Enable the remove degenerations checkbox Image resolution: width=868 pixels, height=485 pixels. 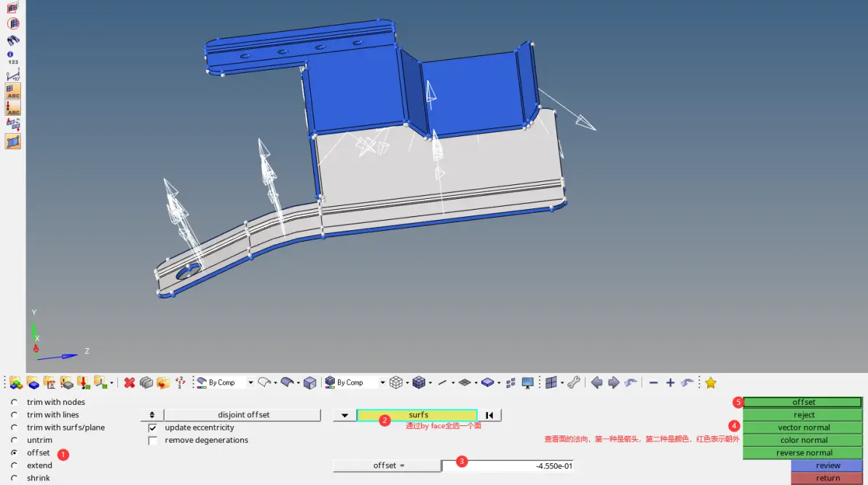pos(153,441)
